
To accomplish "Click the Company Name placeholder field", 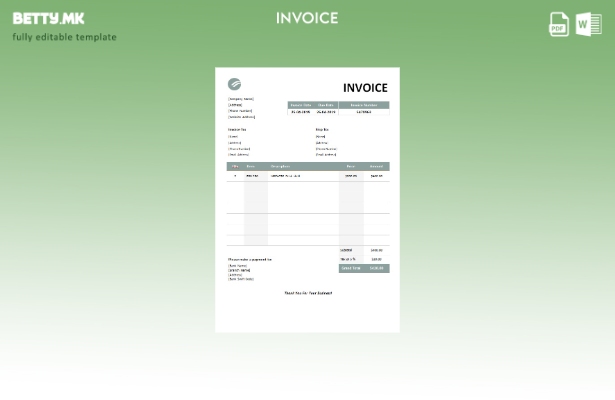I will 241,99.
